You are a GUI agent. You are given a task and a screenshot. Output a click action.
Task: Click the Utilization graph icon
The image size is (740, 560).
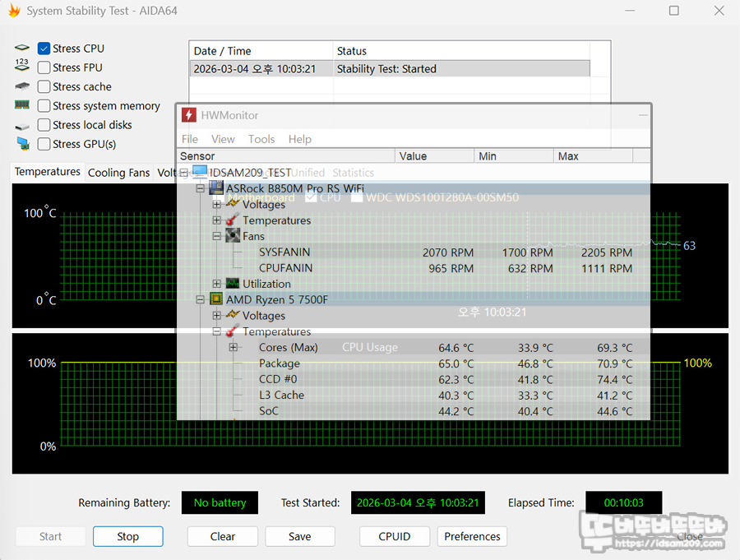(x=233, y=284)
